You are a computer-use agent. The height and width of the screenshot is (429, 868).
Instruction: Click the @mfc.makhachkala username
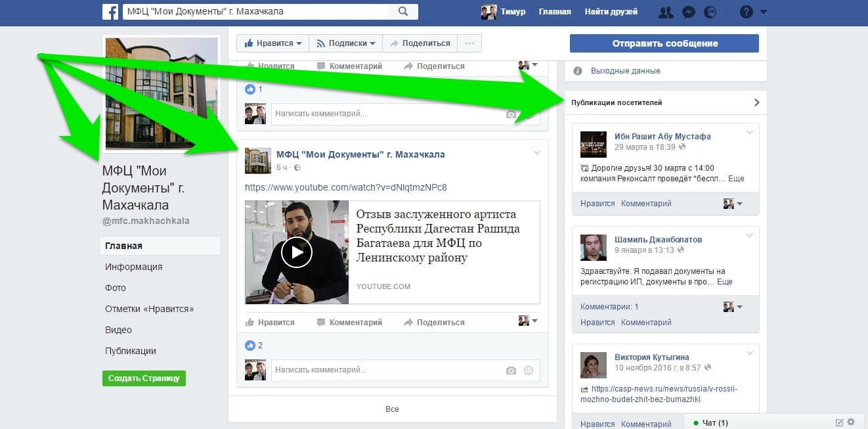tap(146, 221)
